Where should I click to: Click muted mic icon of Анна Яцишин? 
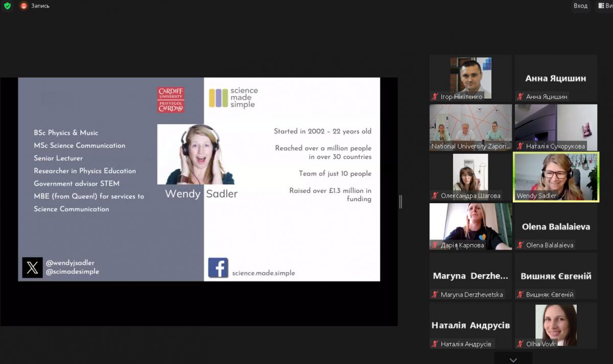tap(520, 96)
